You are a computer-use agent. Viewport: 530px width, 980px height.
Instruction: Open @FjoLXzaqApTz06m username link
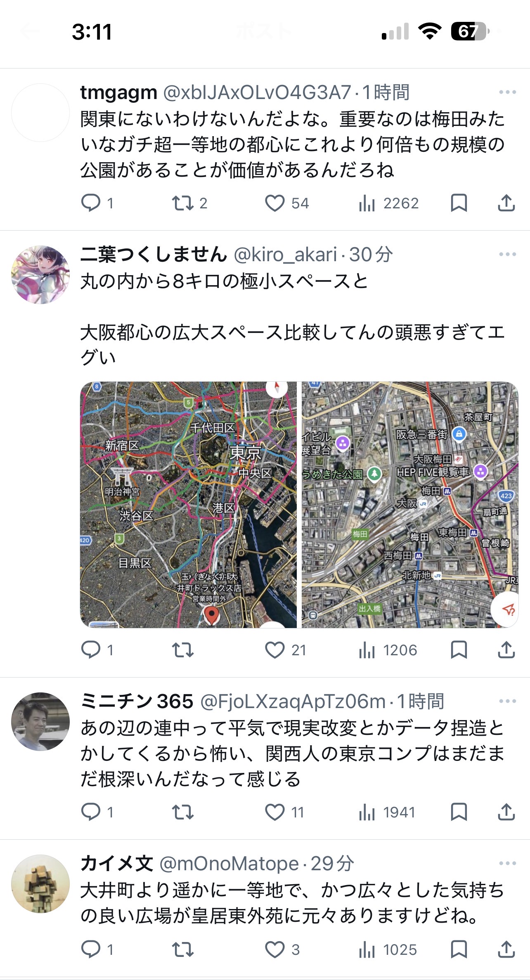pos(293,701)
